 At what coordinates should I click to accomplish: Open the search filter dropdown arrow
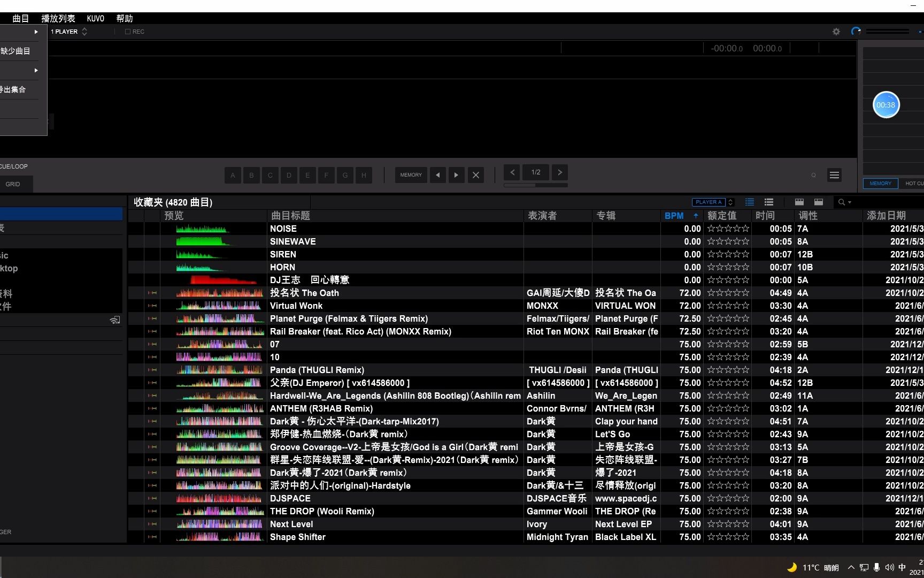850,202
